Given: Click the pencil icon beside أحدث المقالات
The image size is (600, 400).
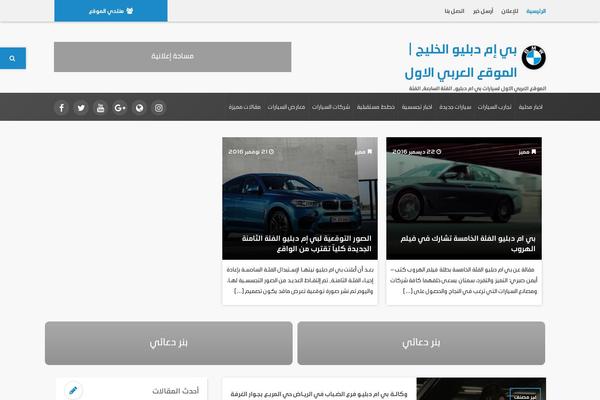Looking at the screenshot, I should (73, 390).
